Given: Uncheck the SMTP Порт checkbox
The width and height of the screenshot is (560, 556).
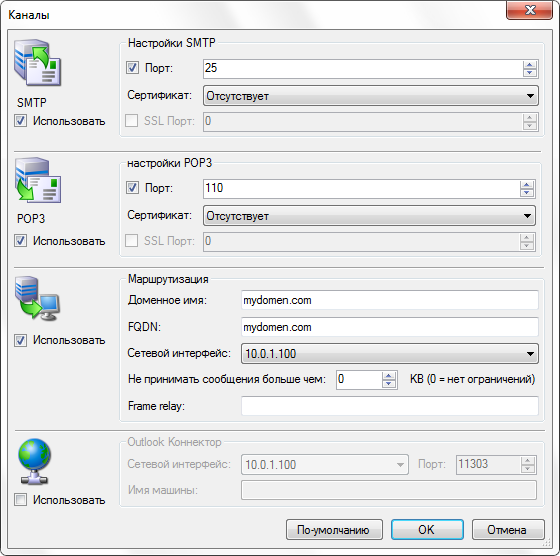Looking at the screenshot, I should point(132,67).
